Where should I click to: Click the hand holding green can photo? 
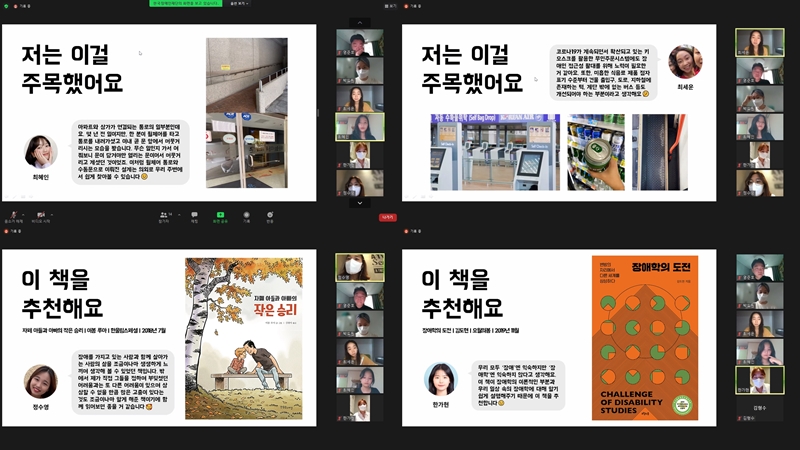[596, 152]
